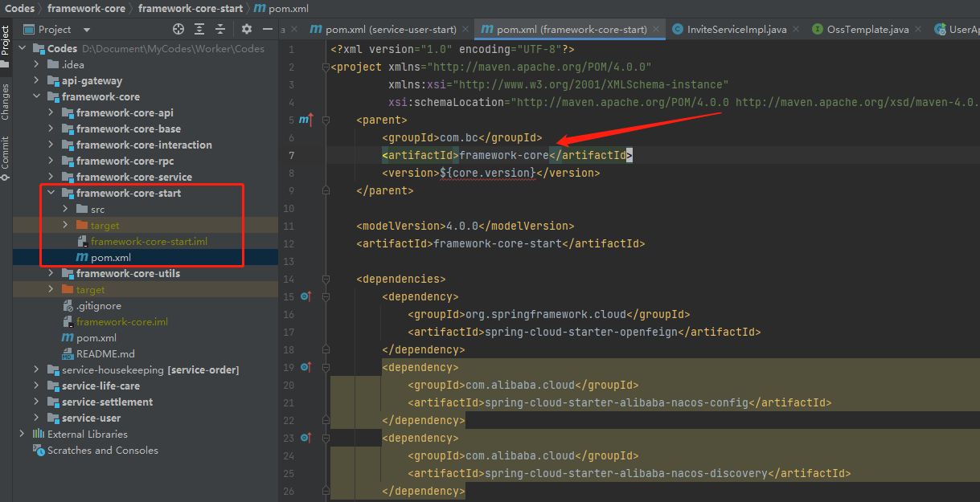Open the Project panel settings gear
Viewport: 980px width, 502px height.
pos(247,29)
